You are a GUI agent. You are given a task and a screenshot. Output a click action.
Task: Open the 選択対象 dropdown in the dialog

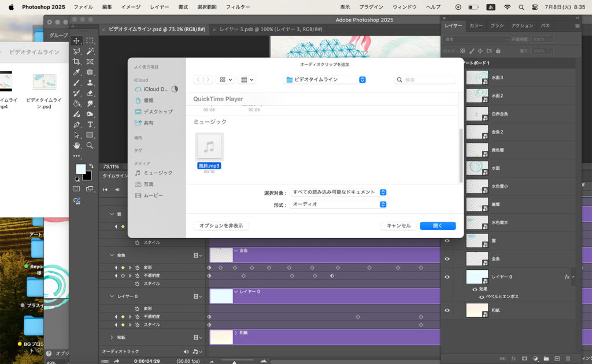339,192
